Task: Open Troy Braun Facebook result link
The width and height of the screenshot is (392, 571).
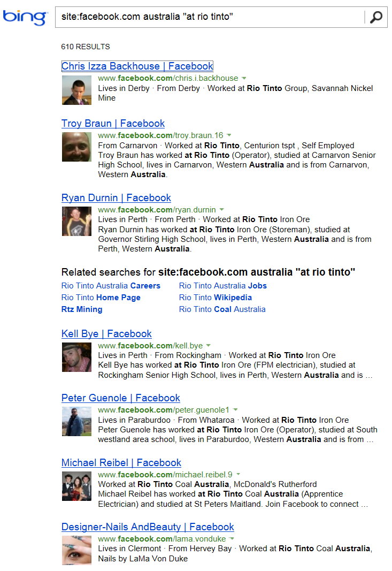Action: click(113, 124)
